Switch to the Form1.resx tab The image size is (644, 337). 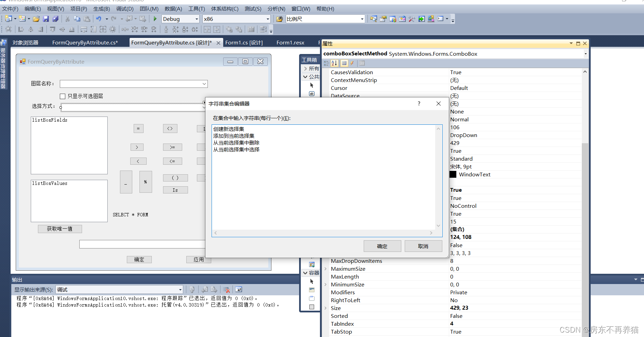coord(290,43)
